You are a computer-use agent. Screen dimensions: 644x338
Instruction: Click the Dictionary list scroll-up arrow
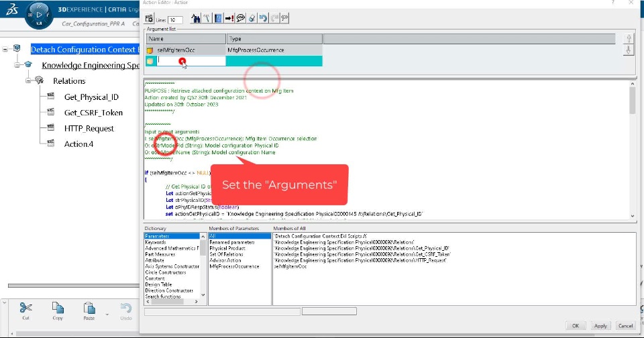point(203,236)
